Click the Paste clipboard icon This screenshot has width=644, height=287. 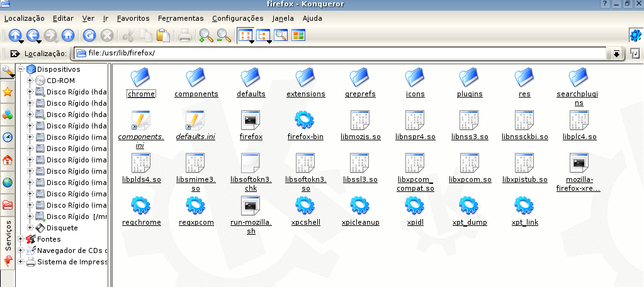[164, 35]
